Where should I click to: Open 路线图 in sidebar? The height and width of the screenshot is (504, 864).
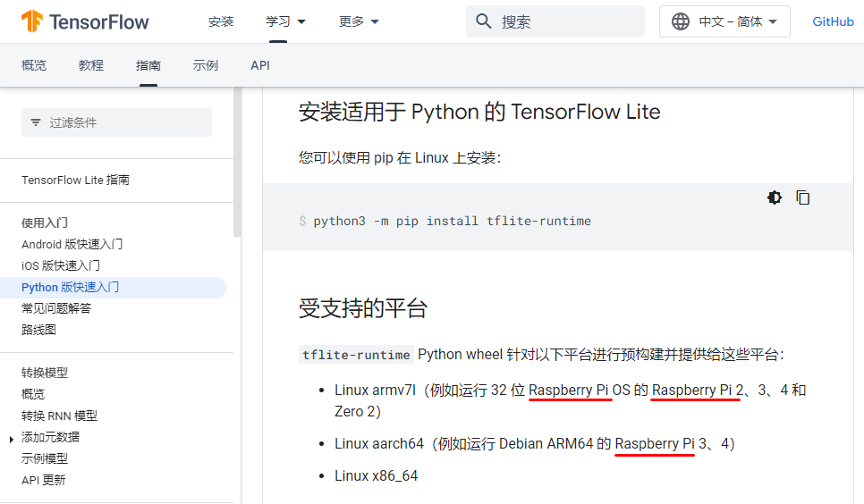38,330
